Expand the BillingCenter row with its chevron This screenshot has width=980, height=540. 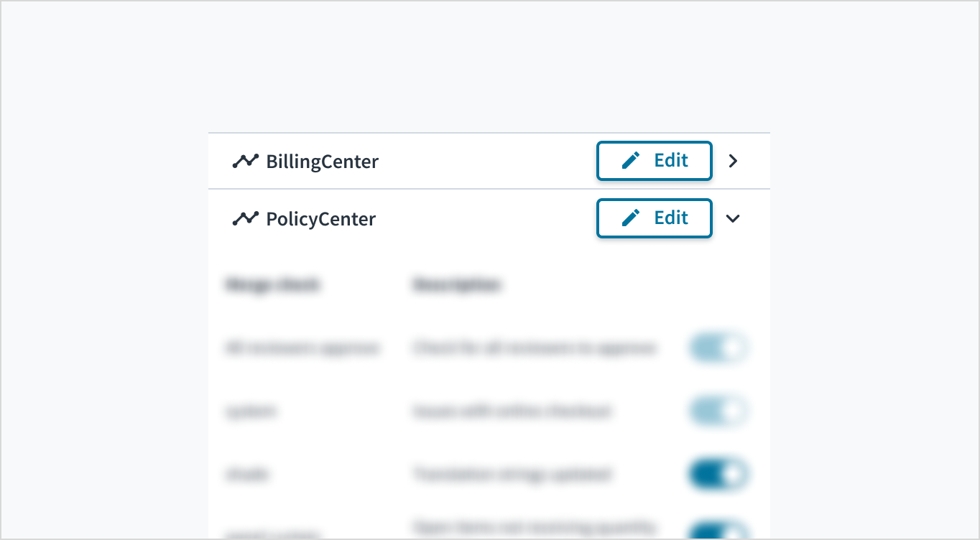733,161
